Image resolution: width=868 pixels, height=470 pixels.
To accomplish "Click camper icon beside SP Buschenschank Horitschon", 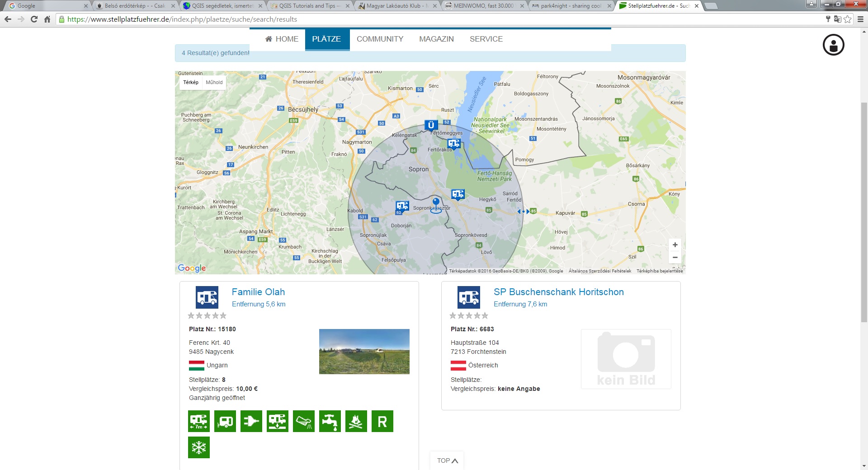I will (469, 297).
